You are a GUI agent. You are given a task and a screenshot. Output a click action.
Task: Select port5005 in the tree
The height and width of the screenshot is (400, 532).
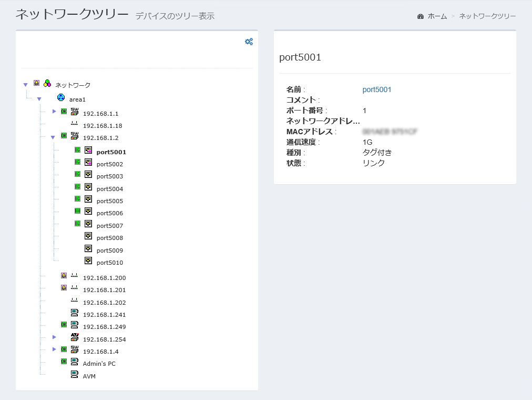[x=109, y=201]
